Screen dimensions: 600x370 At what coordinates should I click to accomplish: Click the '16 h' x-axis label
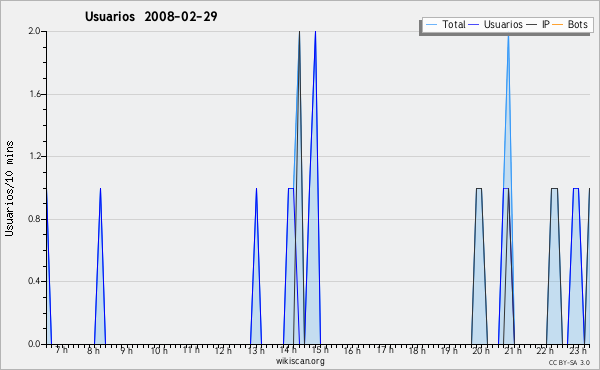click(352, 350)
